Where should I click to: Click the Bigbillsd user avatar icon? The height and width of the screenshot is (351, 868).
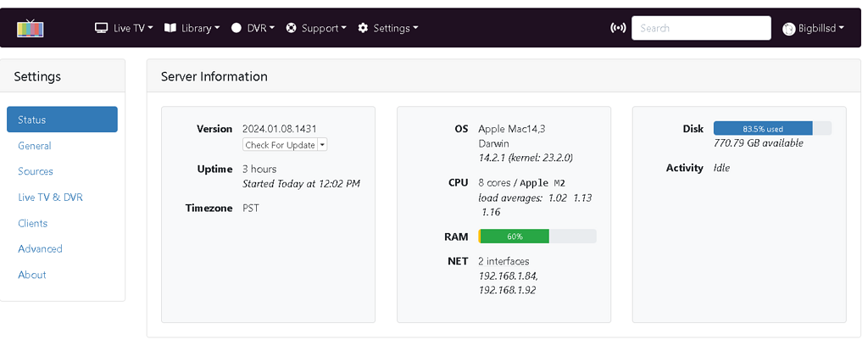click(x=789, y=28)
